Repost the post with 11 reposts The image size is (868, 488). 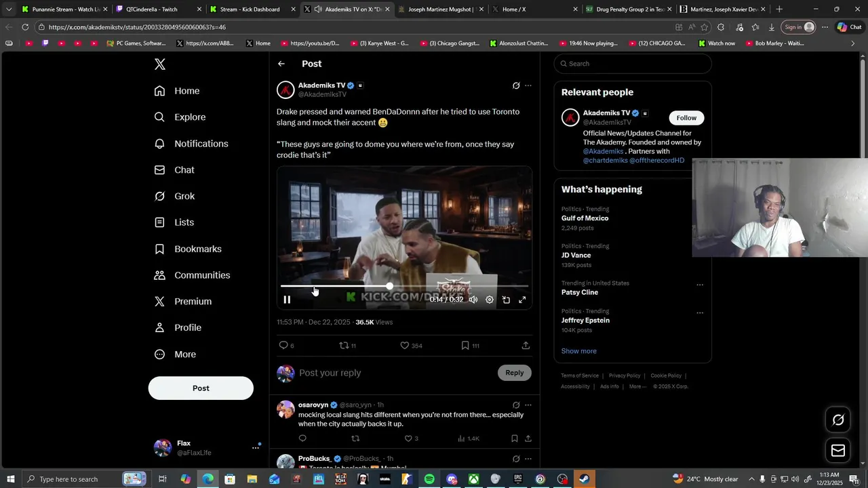(x=347, y=346)
